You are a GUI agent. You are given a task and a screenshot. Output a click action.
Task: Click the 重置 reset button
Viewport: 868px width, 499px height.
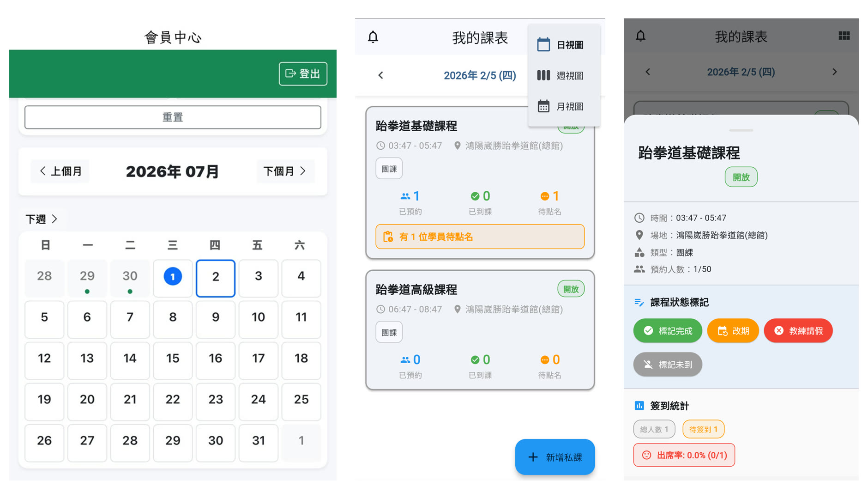173,117
